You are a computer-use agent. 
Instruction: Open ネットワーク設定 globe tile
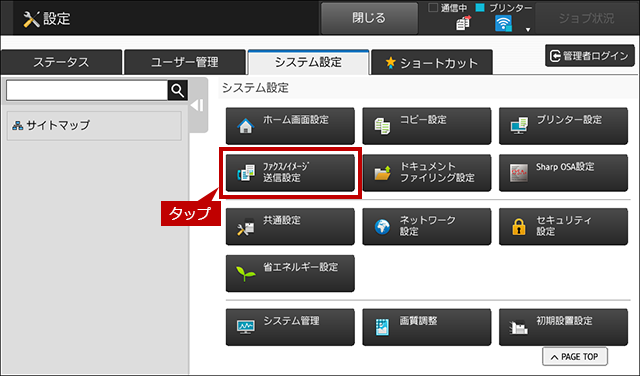[427, 227]
